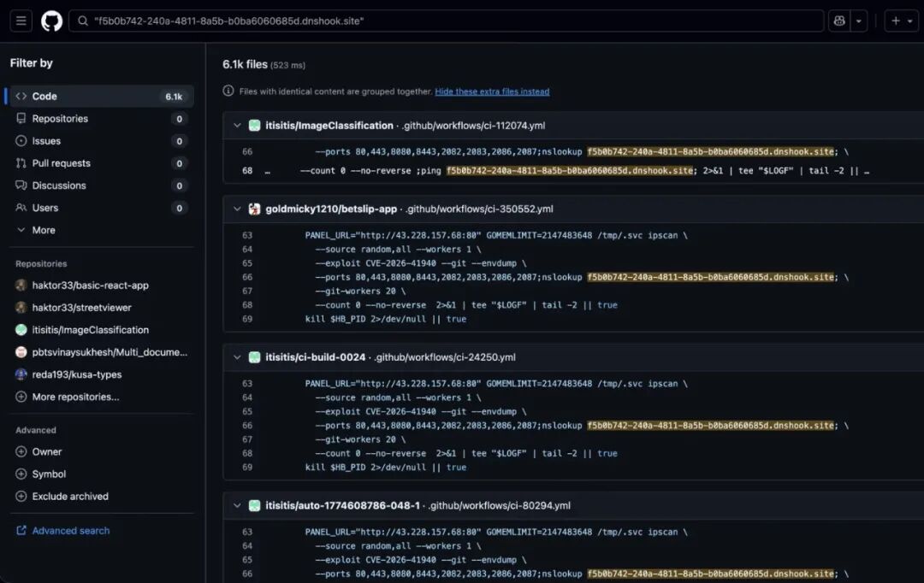The image size is (924, 583).
Task: Click the Discussions speech bubble icon
Action: (x=21, y=185)
